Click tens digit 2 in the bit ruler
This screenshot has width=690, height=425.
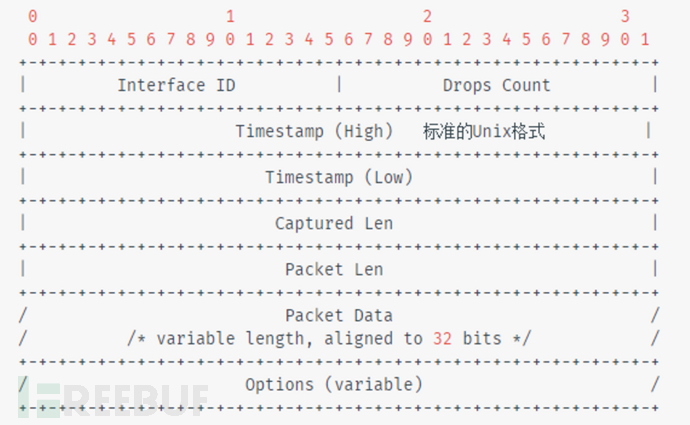(427, 16)
